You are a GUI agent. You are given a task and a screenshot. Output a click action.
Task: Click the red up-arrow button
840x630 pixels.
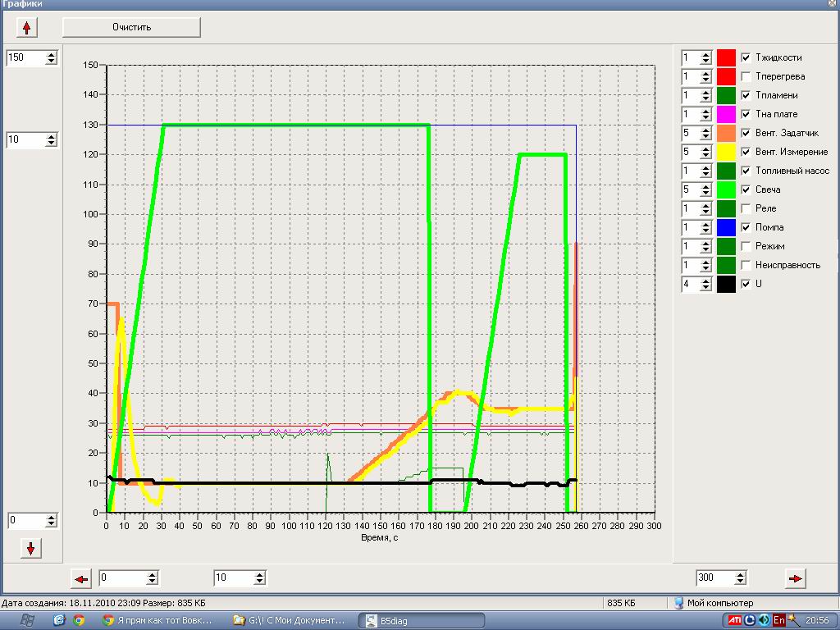[27, 27]
